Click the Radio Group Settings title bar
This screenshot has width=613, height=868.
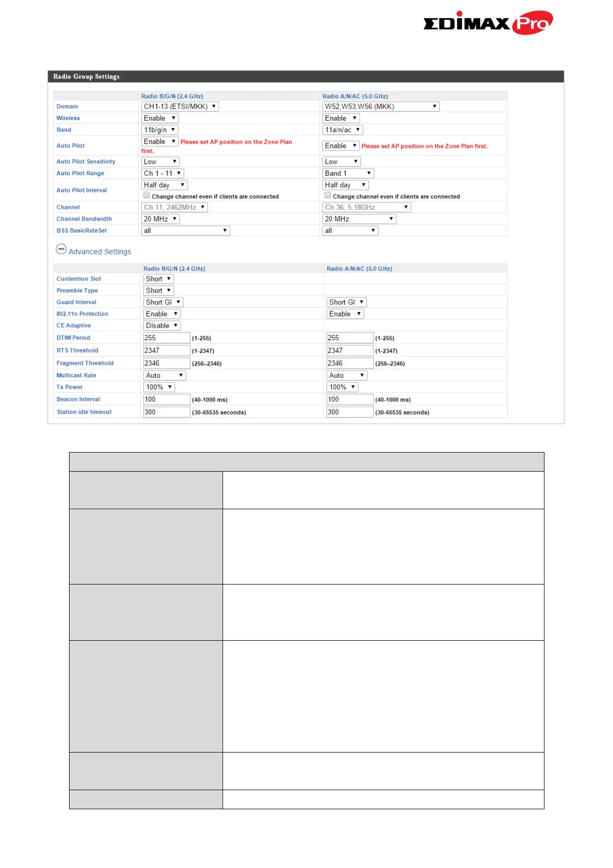click(x=306, y=77)
